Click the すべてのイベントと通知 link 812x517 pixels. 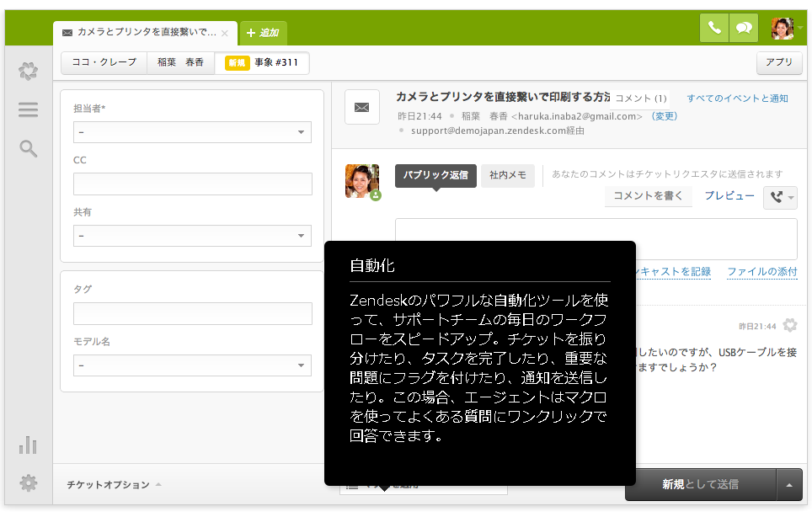click(x=737, y=99)
